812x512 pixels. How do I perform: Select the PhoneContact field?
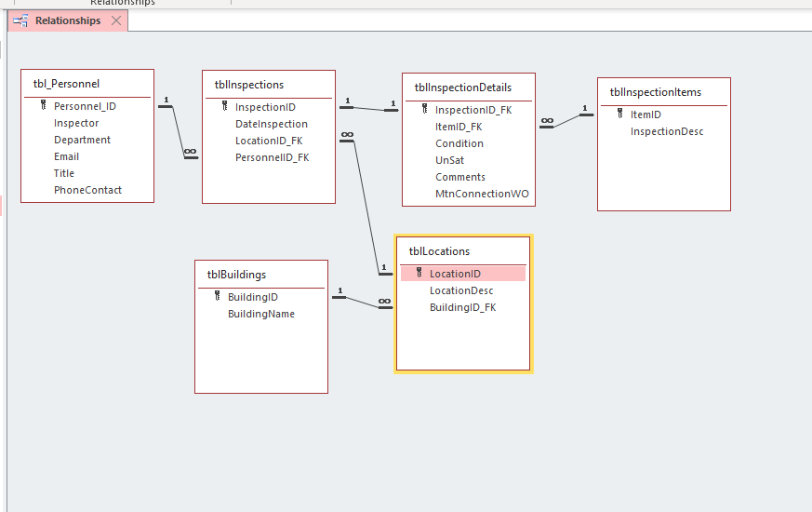click(87, 190)
